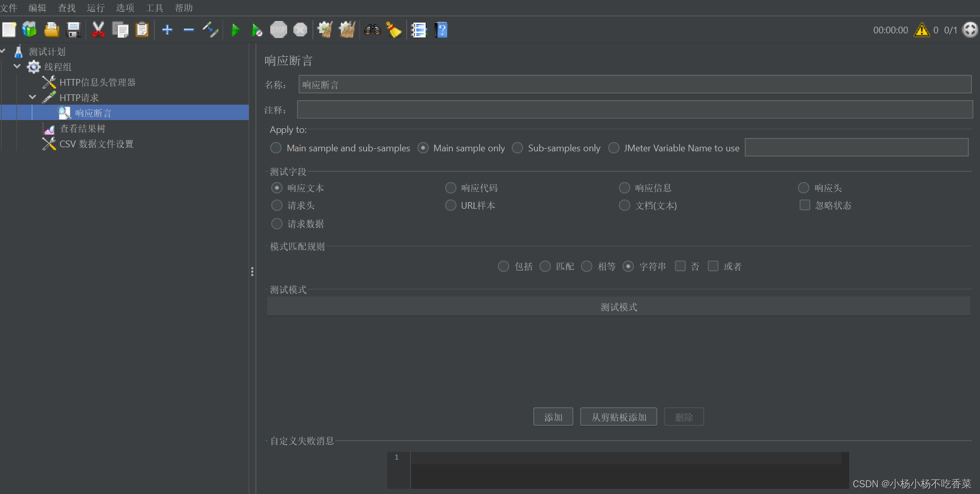Reset search with the brush icon
980x494 pixels.
click(x=393, y=30)
